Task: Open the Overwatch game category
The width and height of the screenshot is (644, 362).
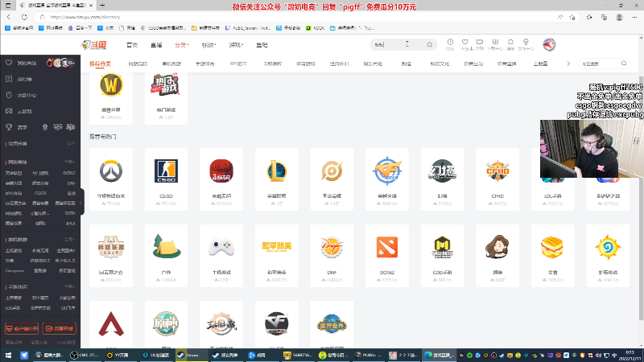Action: pyautogui.click(x=111, y=179)
